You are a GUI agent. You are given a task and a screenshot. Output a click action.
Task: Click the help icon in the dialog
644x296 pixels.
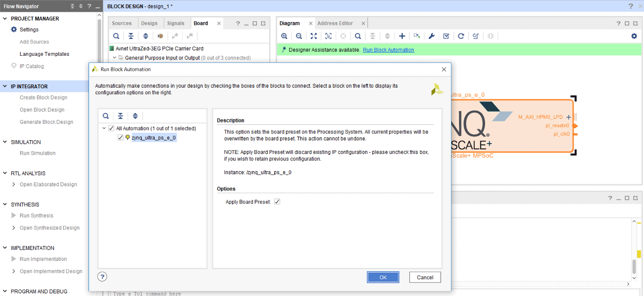(x=102, y=277)
